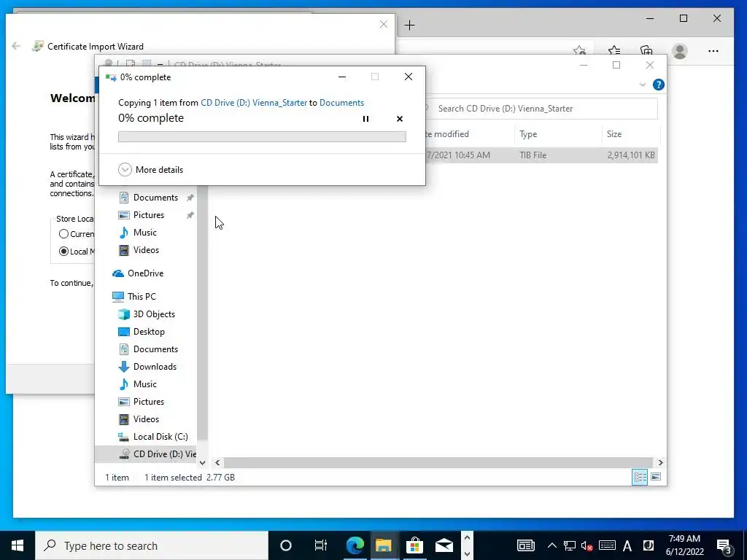Launch Microsoft Edge from taskbar

[355, 545]
